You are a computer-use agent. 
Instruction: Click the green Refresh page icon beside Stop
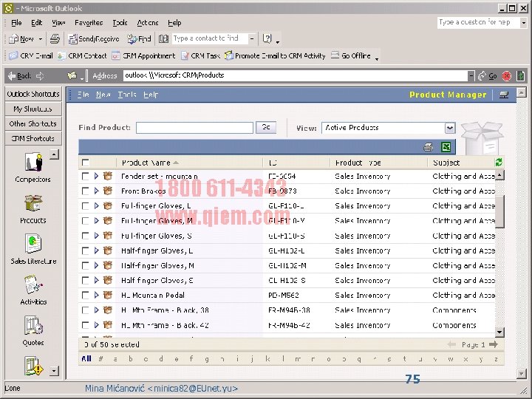point(520,75)
